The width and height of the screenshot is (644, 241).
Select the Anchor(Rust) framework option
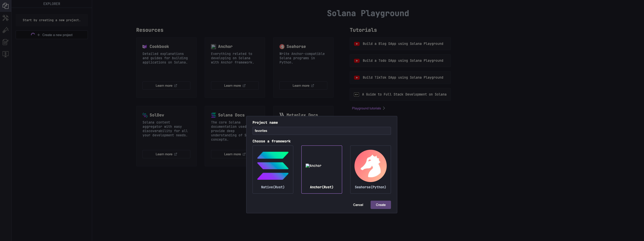click(x=322, y=169)
